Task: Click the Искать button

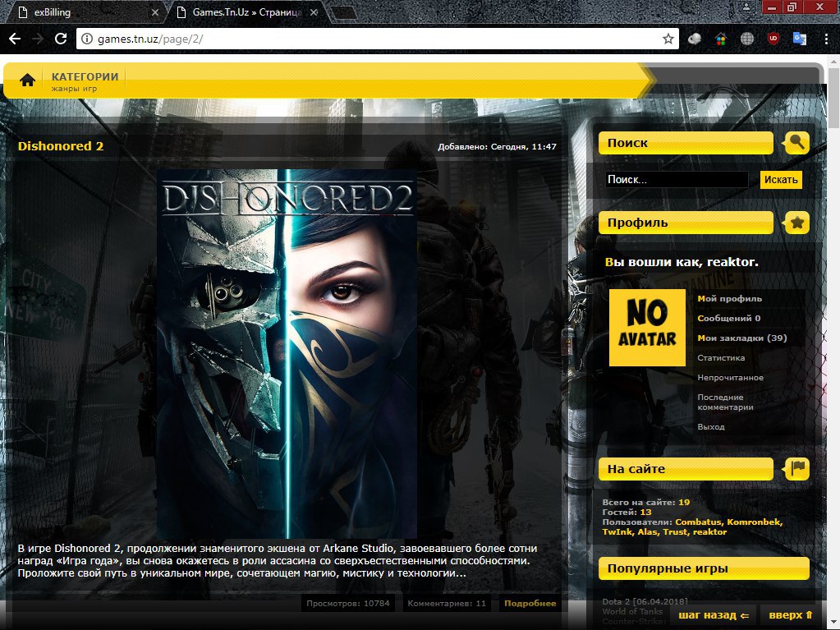Action: 781,179
